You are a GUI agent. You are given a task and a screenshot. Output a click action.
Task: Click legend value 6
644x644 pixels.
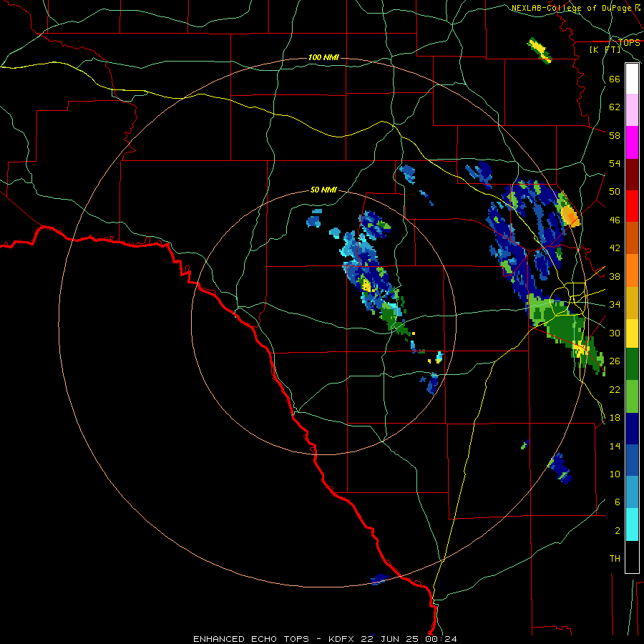tap(617, 502)
